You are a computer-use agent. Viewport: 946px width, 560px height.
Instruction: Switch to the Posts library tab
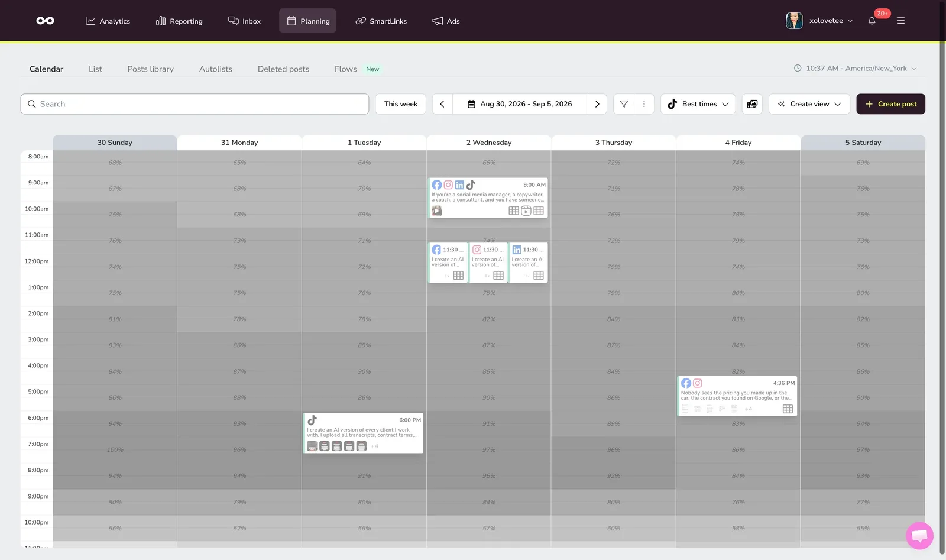point(151,69)
